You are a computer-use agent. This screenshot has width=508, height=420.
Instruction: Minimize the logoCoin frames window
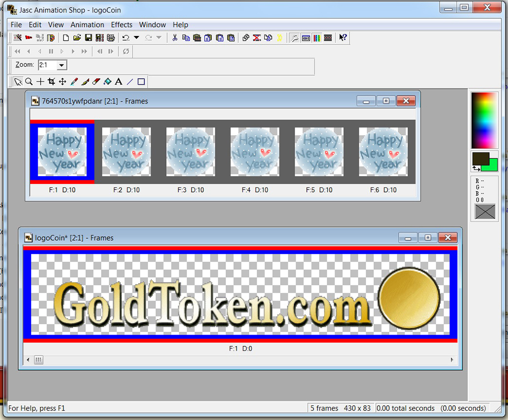tap(408, 238)
